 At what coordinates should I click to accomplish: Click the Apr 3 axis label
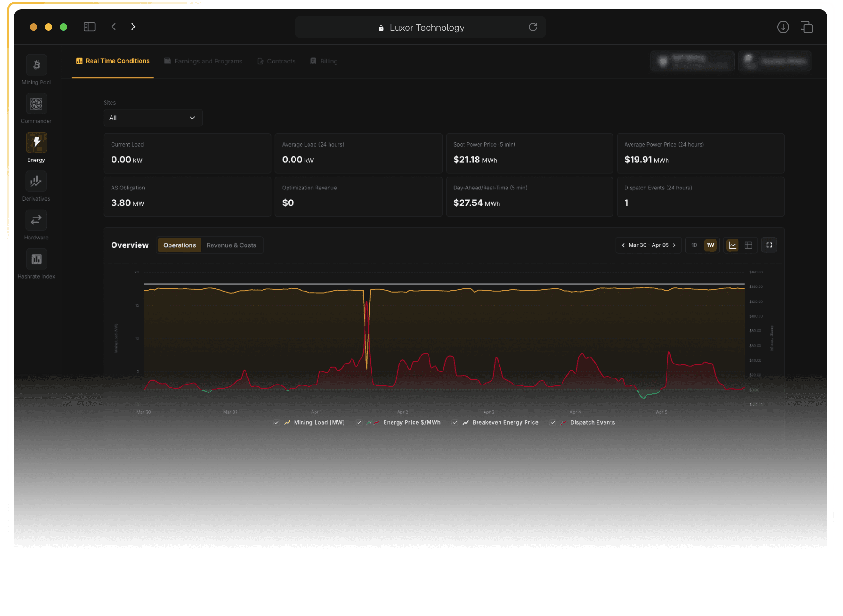(x=489, y=412)
